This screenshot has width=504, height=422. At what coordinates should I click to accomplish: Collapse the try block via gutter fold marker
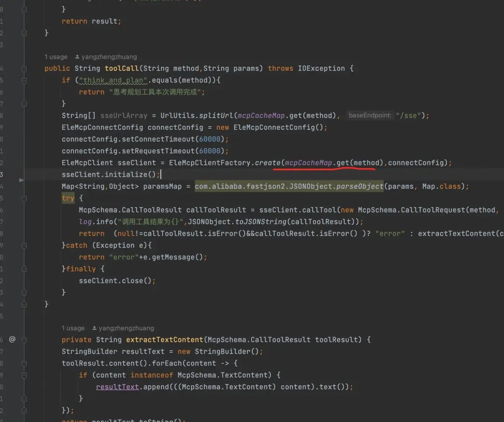coord(24,199)
